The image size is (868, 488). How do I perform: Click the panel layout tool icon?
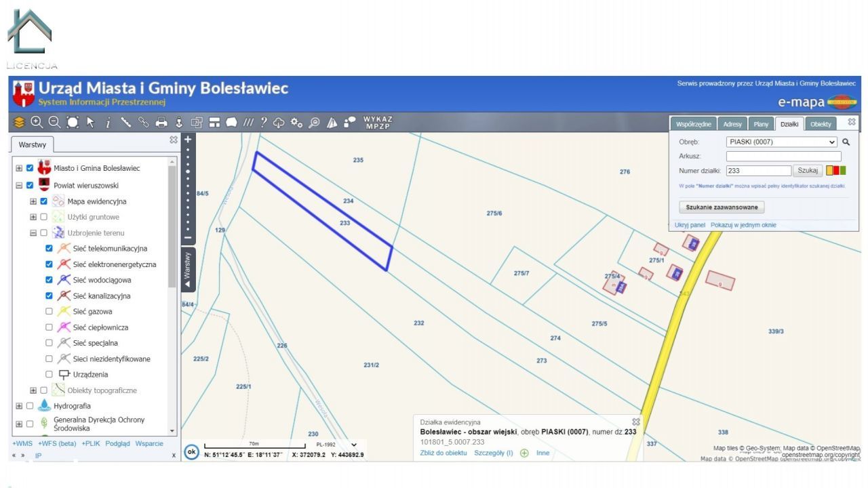(x=214, y=123)
